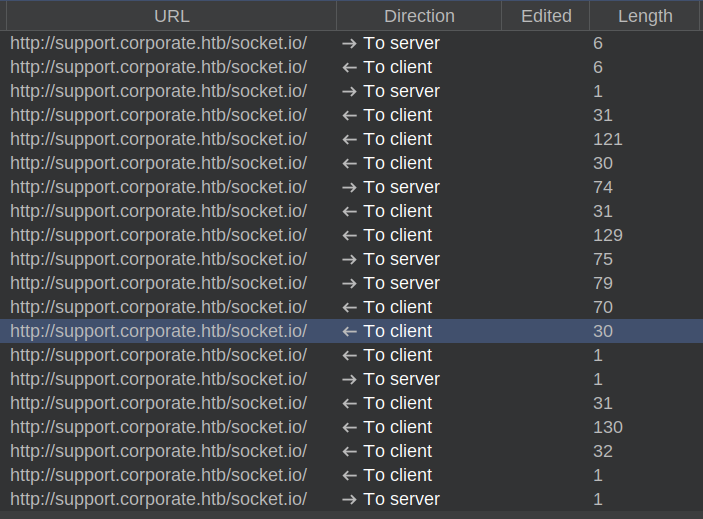Click the left arrow icon in the length 129 row
This screenshot has width=703, height=519.
[x=349, y=235]
